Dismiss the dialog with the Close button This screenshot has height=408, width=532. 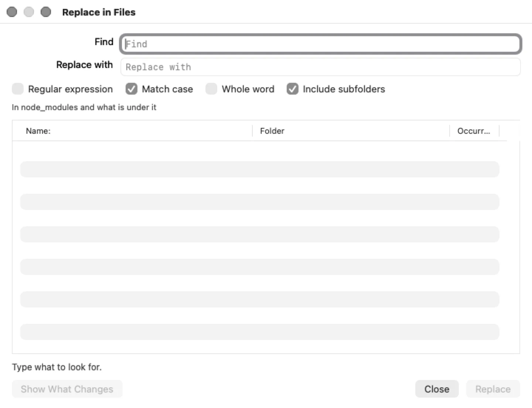[x=437, y=389]
